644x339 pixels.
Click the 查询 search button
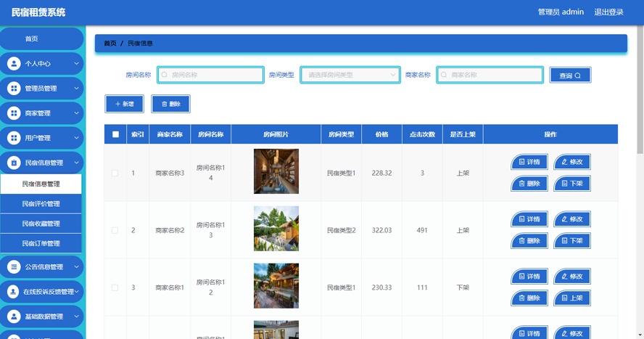[x=570, y=75]
